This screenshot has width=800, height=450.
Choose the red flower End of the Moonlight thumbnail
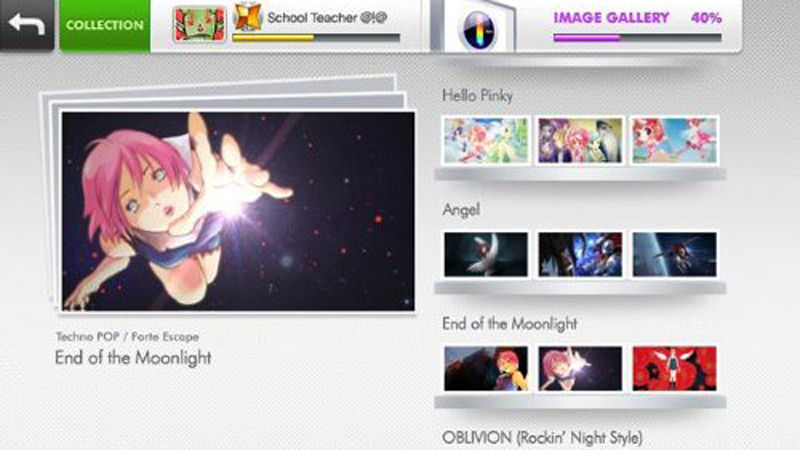coord(674,368)
